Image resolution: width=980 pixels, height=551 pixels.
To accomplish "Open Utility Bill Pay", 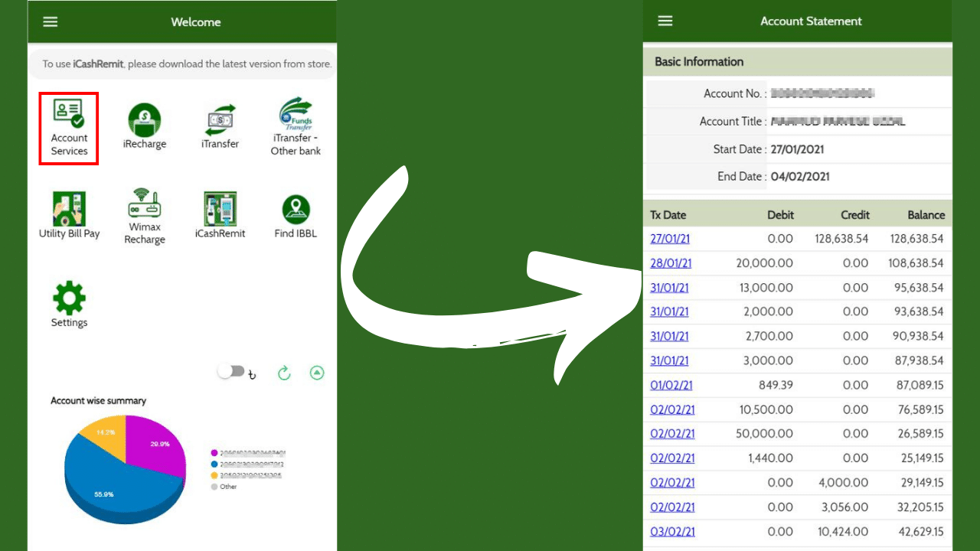I will 69,216.
